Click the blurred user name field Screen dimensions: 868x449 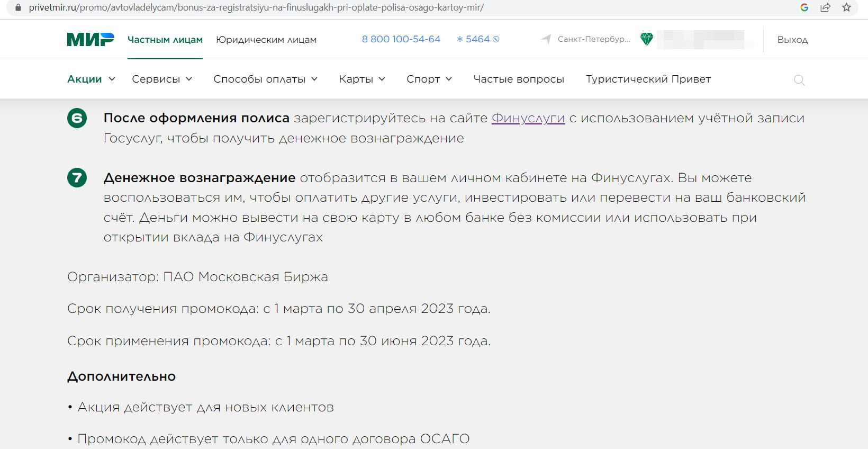pyautogui.click(x=705, y=40)
